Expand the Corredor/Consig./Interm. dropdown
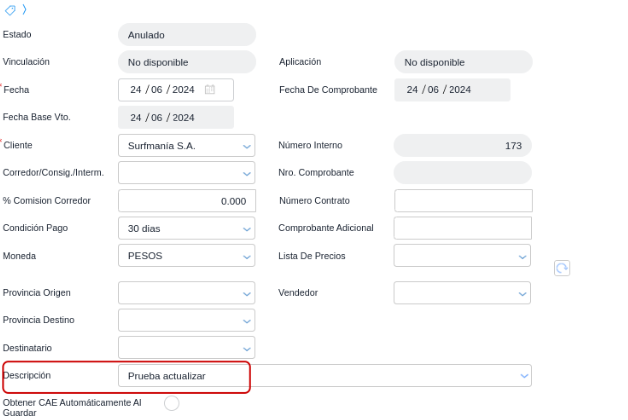The image size is (628, 420). pyautogui.click(x=247, y=173)
